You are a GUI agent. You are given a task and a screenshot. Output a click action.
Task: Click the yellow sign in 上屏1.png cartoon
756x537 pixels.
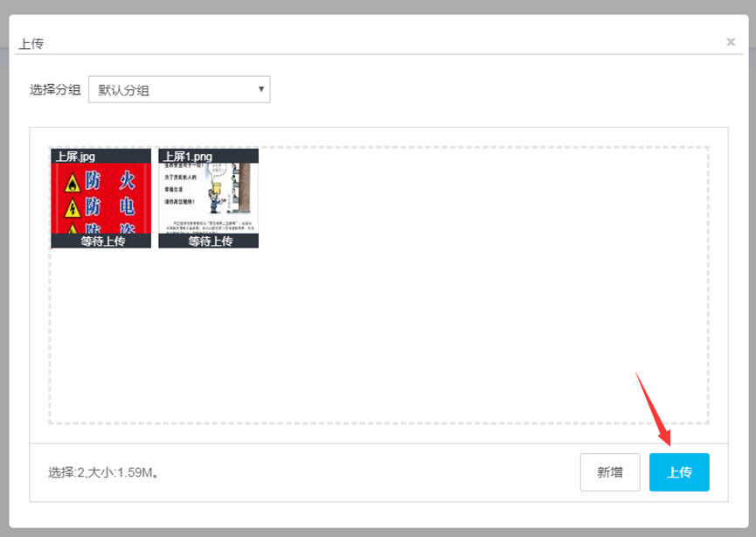pos(217,188)
